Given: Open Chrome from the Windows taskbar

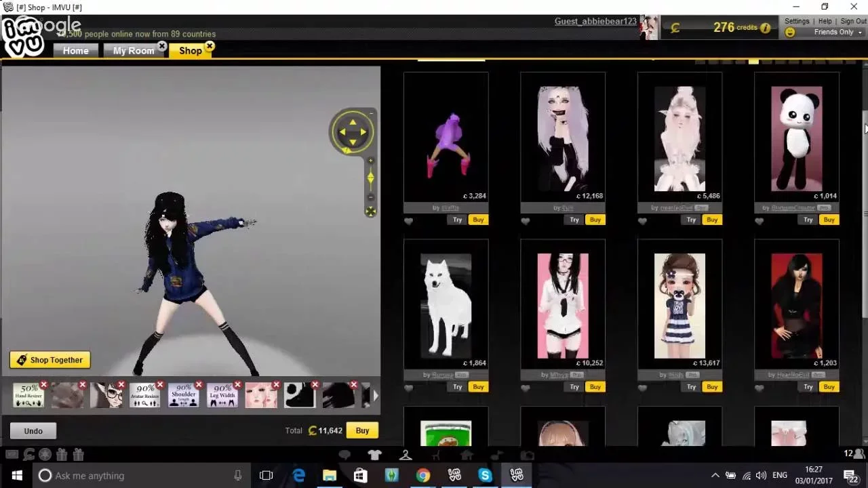Looking at the screenshot, I should 423,476.
